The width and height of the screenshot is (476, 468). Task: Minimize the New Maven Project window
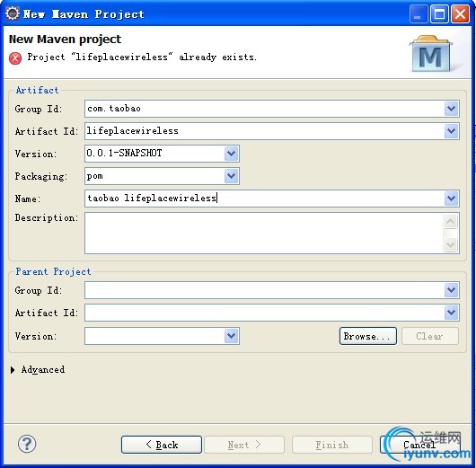click(419, 14)
